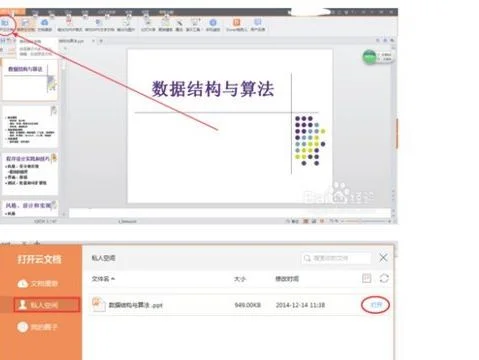Select 私人空间 in the cloud dialog sidebar

click(47, 305)
